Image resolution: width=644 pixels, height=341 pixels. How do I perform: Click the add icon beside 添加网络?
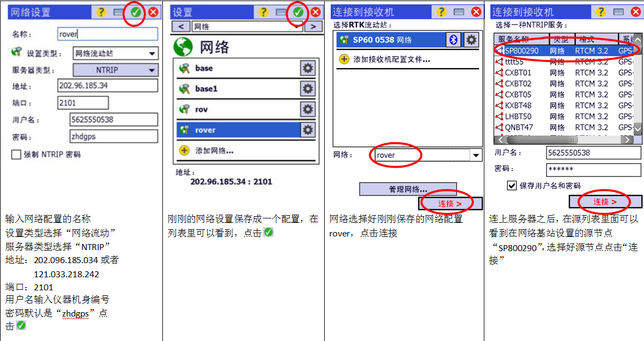184,150
